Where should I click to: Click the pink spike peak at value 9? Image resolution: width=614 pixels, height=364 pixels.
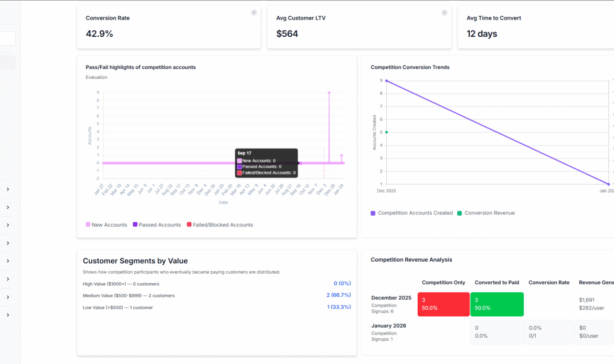329,93
